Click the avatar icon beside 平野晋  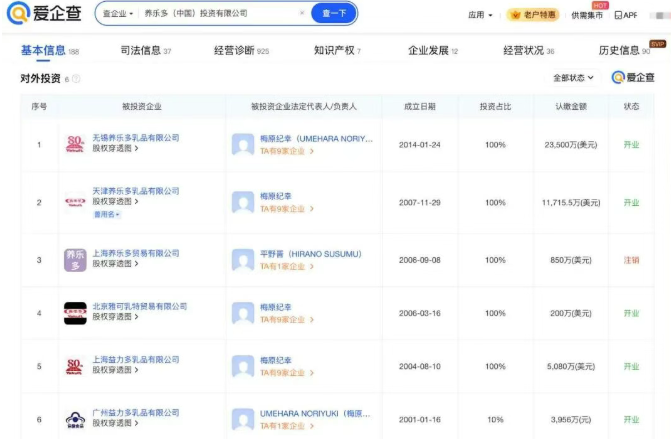pos(243,259)
